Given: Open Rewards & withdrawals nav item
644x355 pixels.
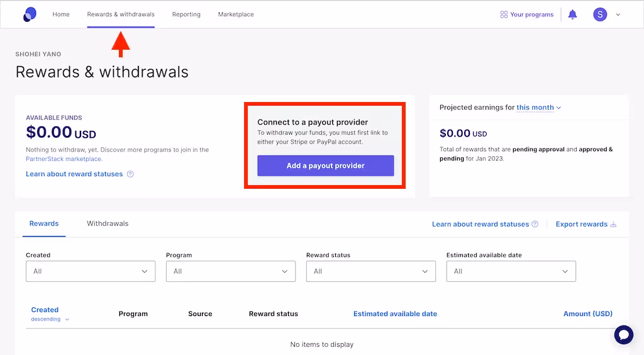Looking at the screenshot, I should pyautogui.click(x=121, y=14).
